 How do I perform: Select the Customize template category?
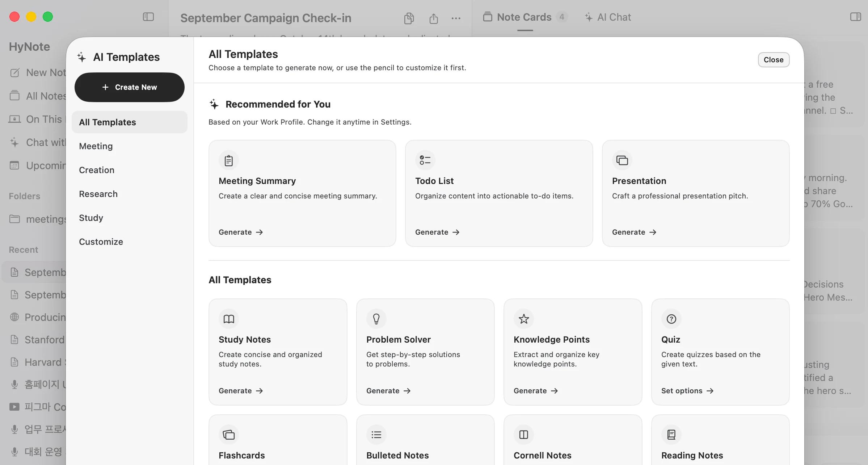(x=130, y=242)
